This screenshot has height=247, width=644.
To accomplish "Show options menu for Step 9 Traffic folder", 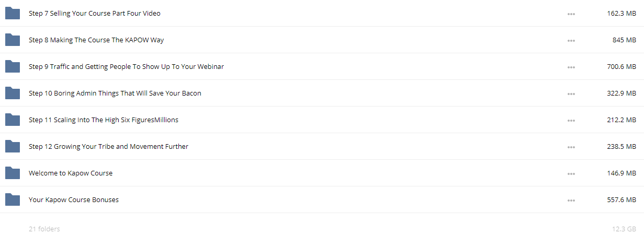I will [x=571, y=67].
